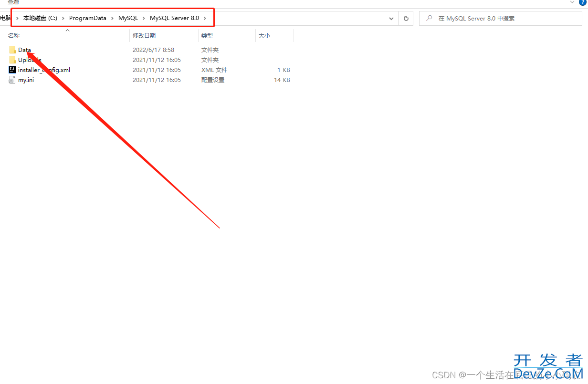Expand the chevron after MySQL breadcrumb
The image size is (588, 384).
144,18
